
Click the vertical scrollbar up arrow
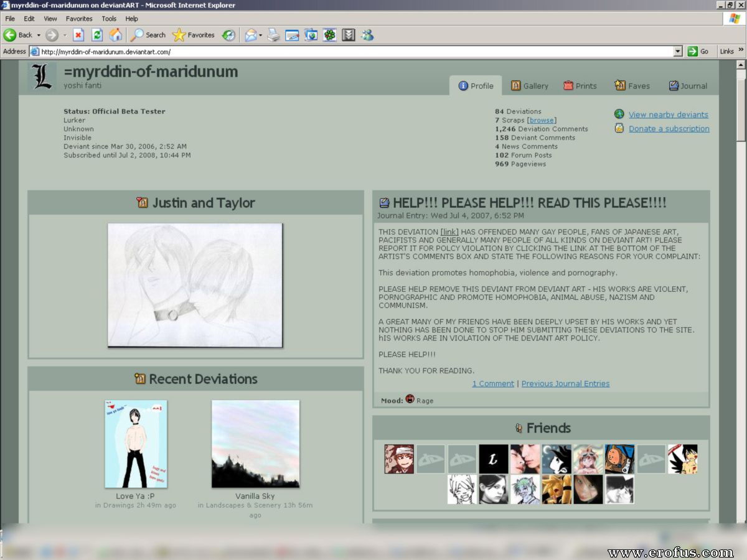click(741, 65)
